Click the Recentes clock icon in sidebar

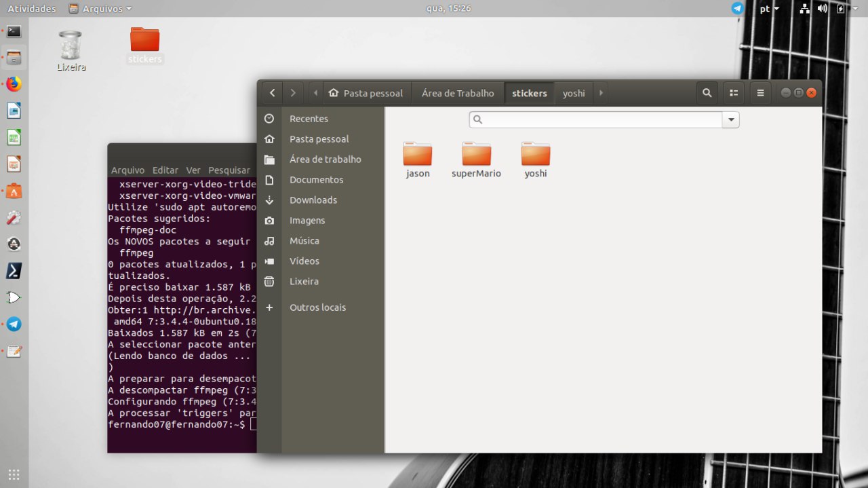[x=269, y=119]
